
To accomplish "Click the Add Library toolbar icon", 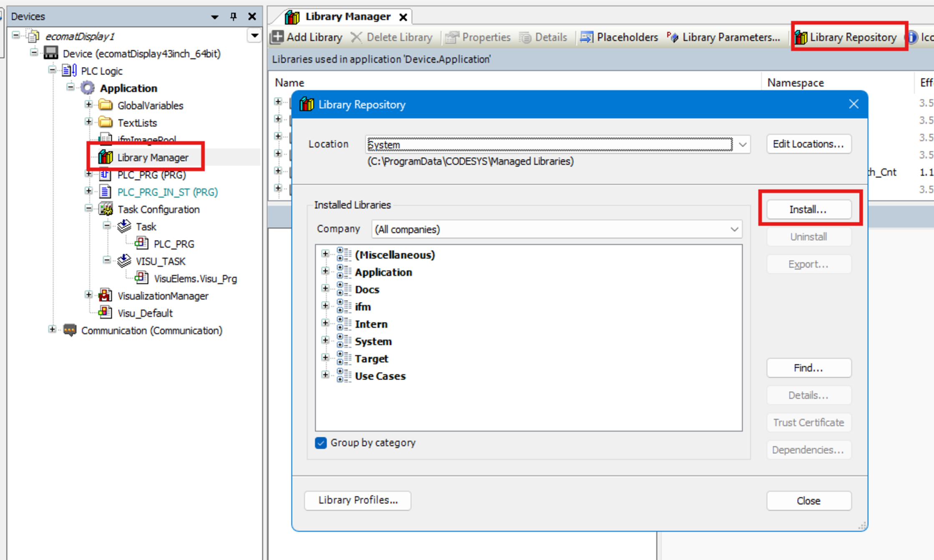I will click(277, 37).
